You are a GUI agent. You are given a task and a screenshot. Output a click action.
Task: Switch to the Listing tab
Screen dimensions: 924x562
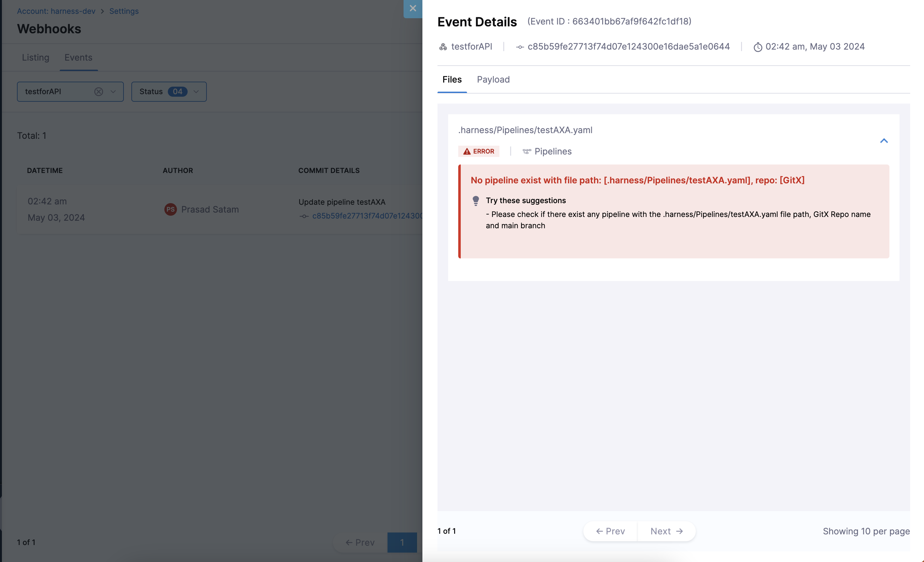[36, 57]
